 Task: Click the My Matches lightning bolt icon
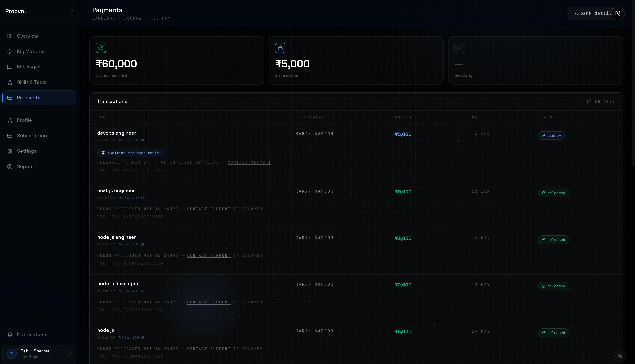coord(10,51)
